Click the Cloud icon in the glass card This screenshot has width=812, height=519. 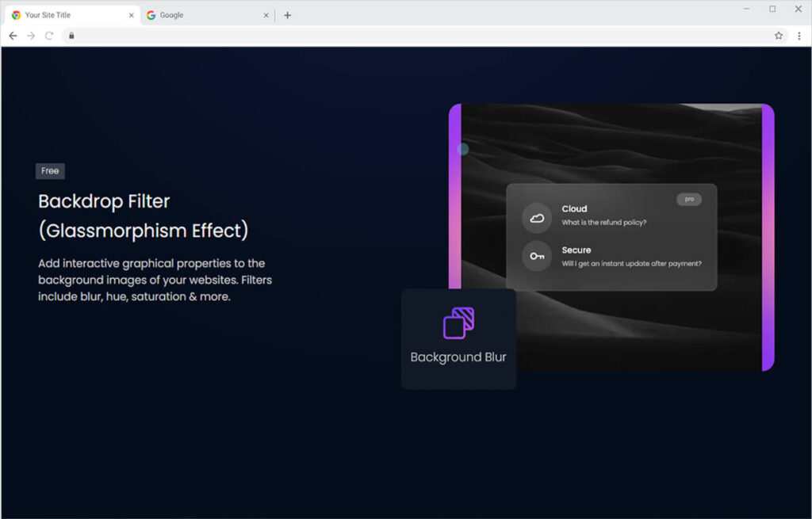(537, 218)
